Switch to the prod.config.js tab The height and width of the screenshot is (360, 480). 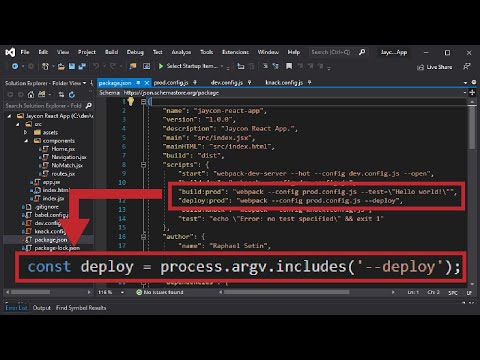pyautogui.click(x=171, y=82)
